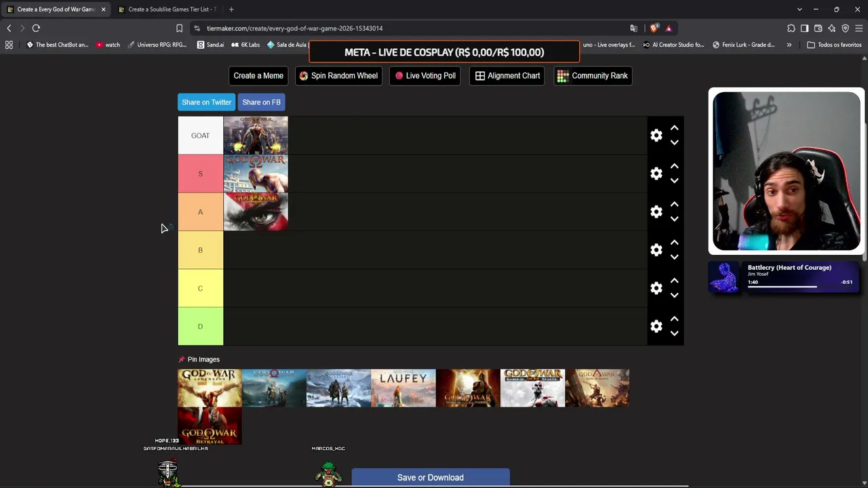Select God of War Ascension thumbnail
The width and height of the screenshot is (868, 488).
210,388
